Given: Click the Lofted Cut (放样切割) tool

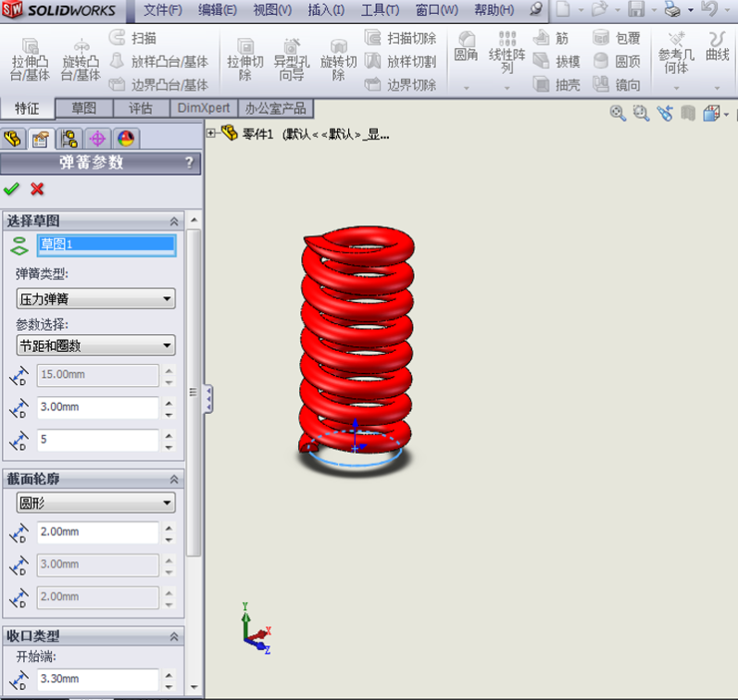Looking at the screenshot, I should pos(401,61).
